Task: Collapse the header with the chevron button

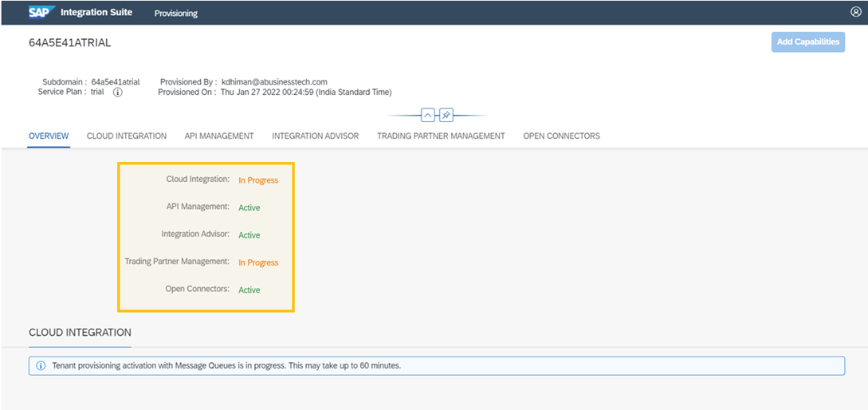Action: (x=428, y=115)
